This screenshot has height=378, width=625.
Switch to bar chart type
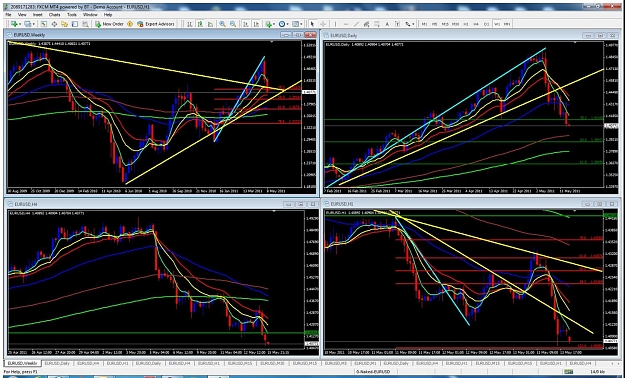tap(189, 24)
